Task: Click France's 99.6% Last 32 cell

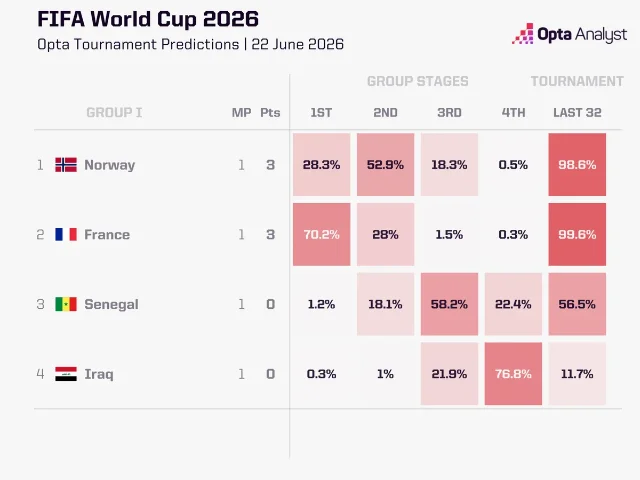Action: pyautogui.click(x=577, y=234)
